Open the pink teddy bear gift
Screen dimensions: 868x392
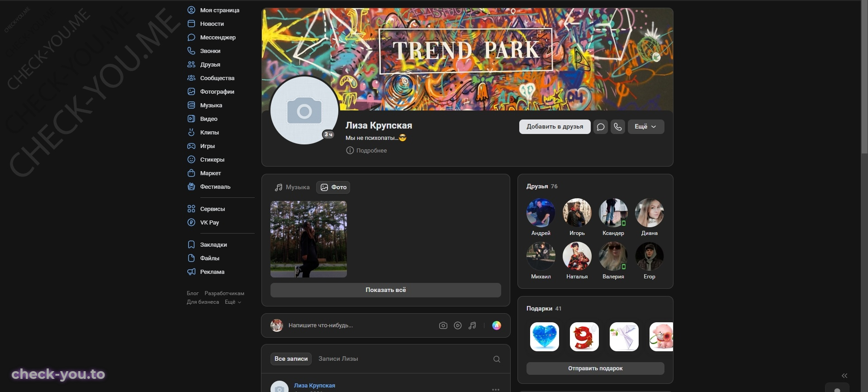[x=661, y=337]
